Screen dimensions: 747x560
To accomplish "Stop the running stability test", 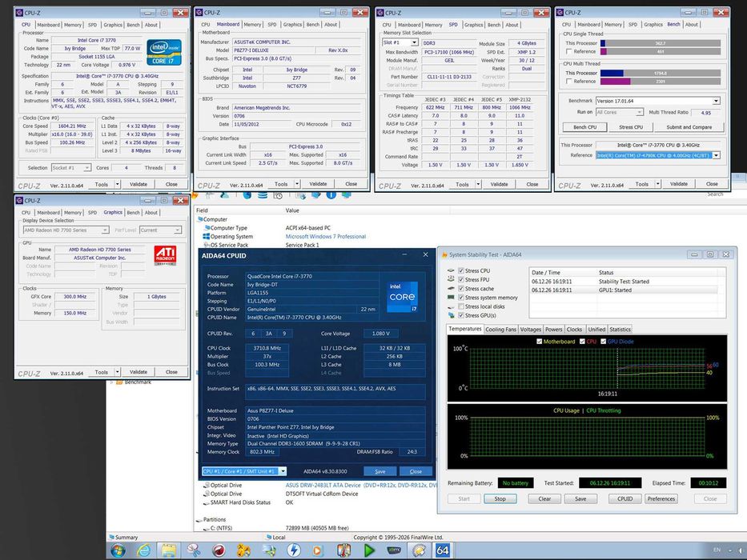I will coord(500,499).
